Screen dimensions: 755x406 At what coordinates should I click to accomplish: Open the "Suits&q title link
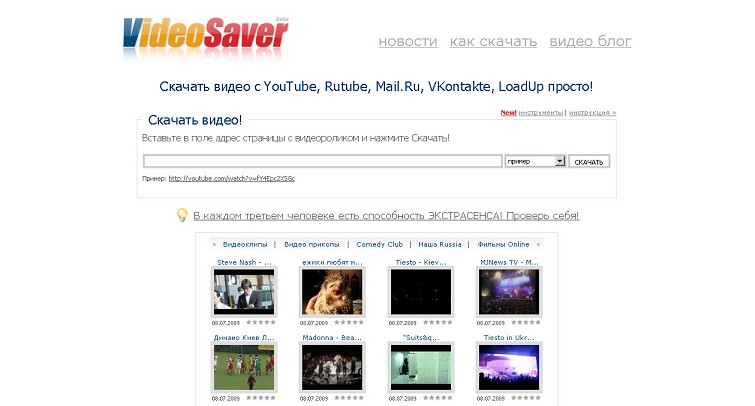(x=421, y=338)
